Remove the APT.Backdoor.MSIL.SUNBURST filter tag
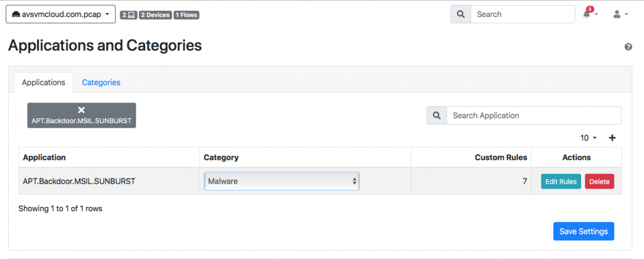 (x=81, y=110)
